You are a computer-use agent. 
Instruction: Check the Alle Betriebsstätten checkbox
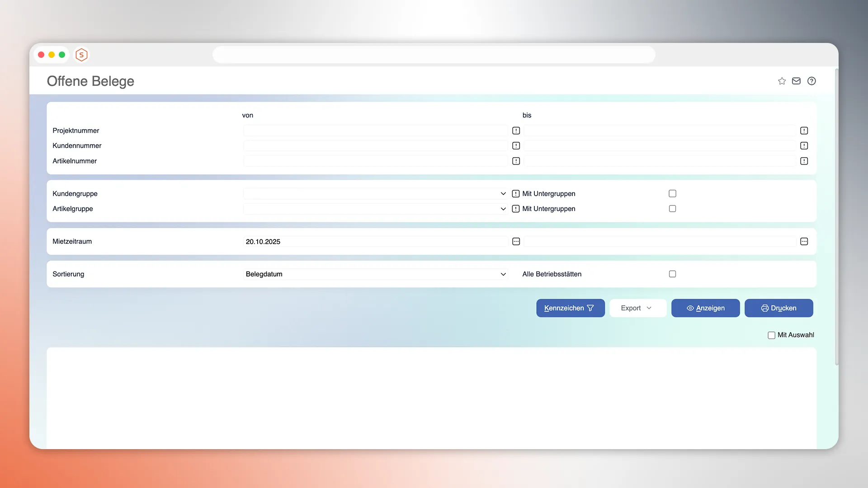[x=672, y=274]
